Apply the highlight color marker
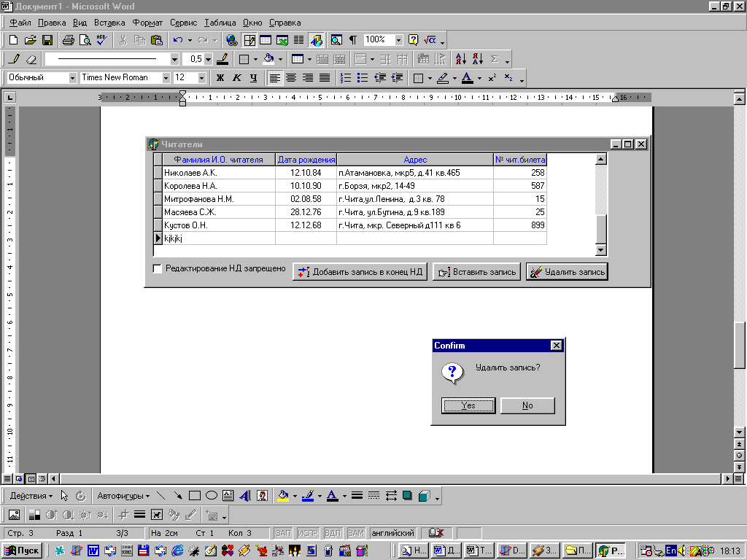This screenshot has width=747, height=560. pos(443,77)
